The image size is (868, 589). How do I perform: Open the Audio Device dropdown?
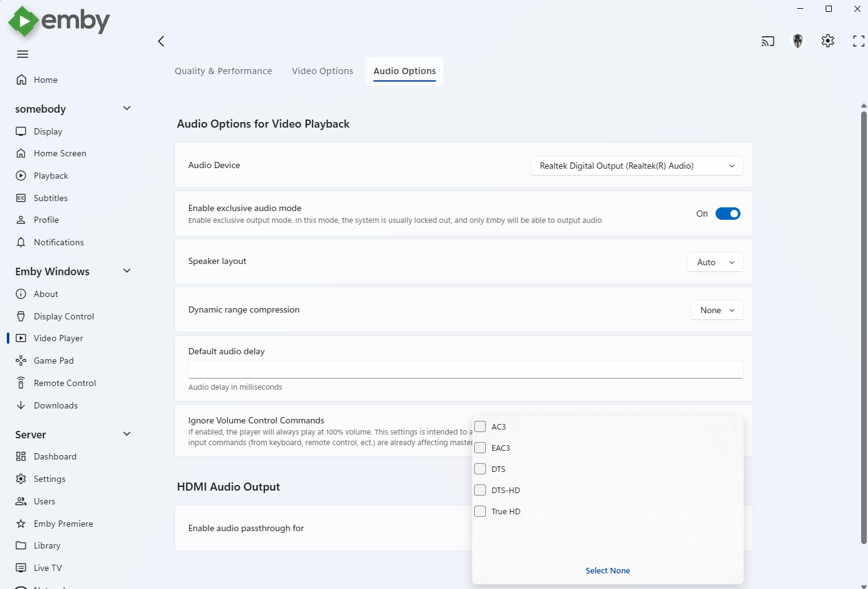637,166
